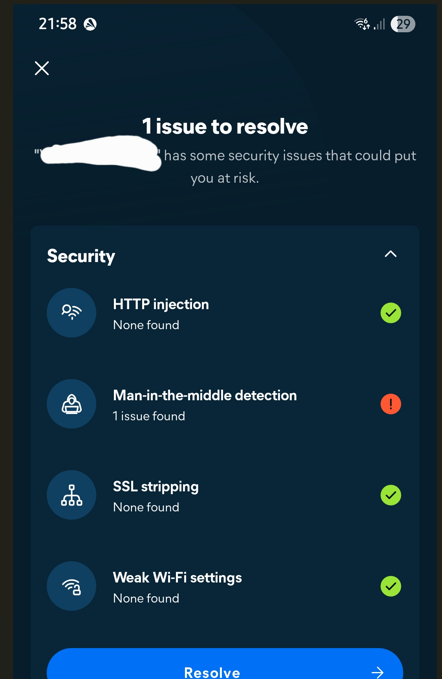Collapse the Security section chevron

click(x=390, y=254)
